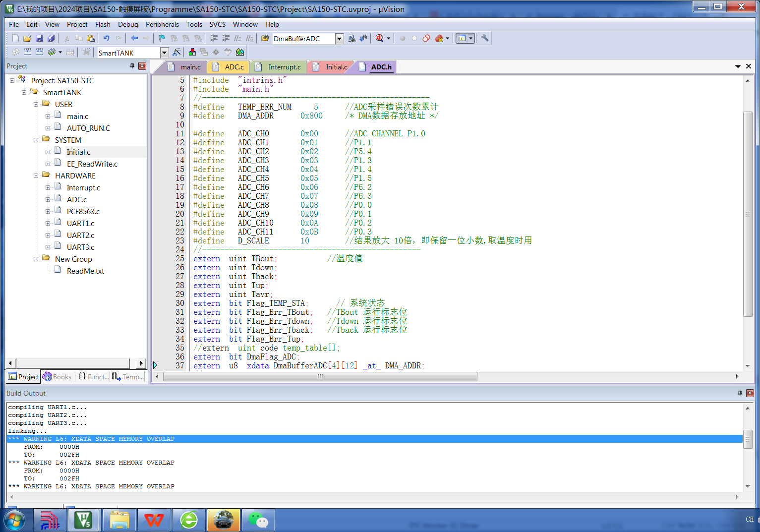Viewport: 760px width, 532px height.
Task: Rebuild all target files icon
Action: tap(39, 52)
